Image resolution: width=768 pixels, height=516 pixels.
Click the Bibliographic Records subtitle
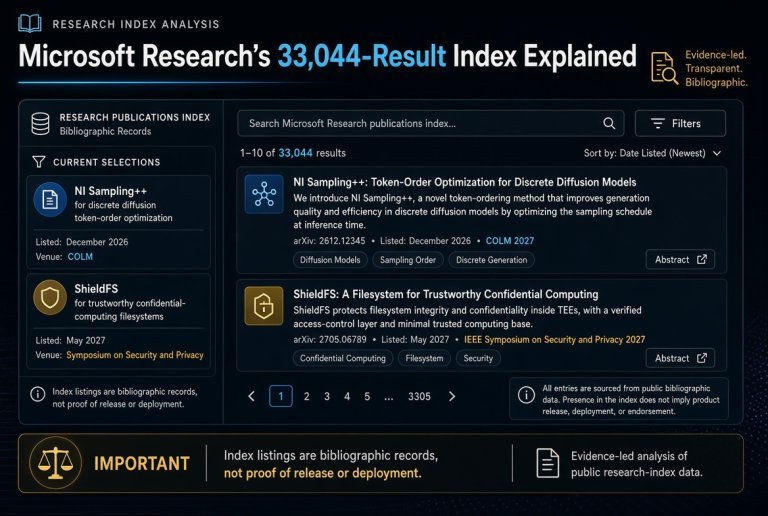tap(105, 131)
